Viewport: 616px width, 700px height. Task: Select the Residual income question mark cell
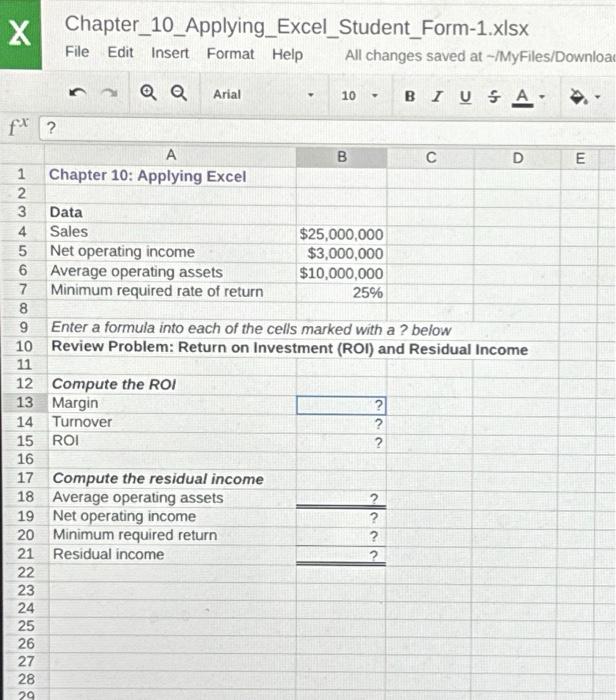click(x=341, y=555)
